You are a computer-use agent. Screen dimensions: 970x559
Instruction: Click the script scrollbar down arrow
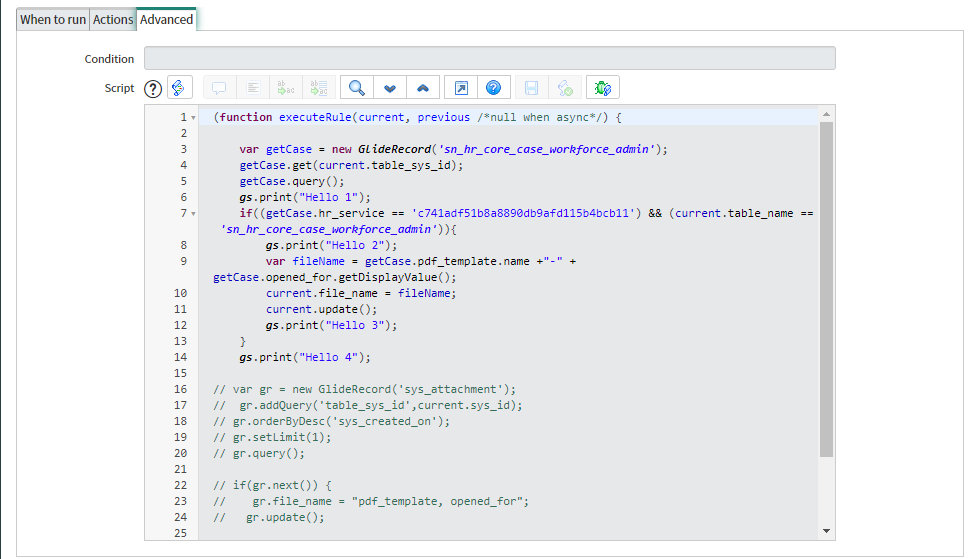[826, 531]
